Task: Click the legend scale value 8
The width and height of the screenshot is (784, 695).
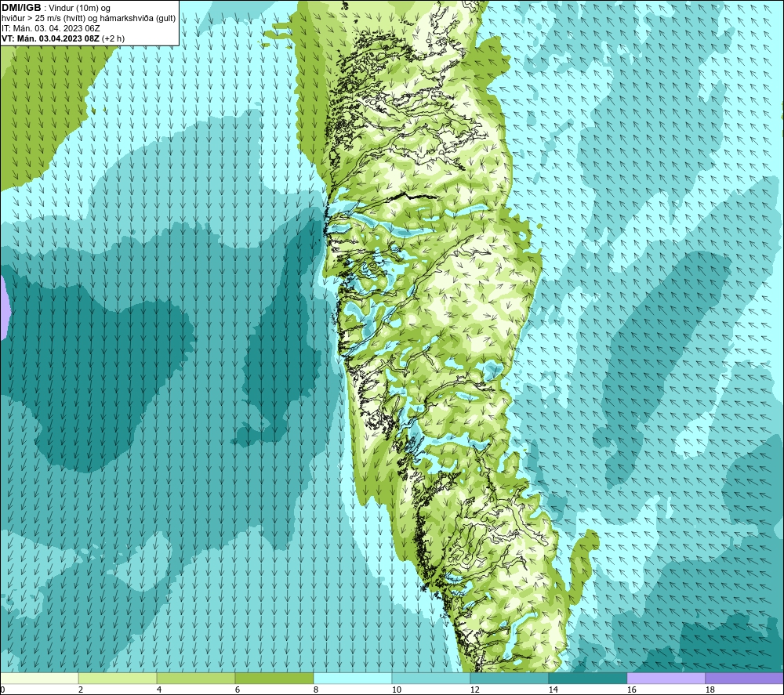Action: pos(316,690)
